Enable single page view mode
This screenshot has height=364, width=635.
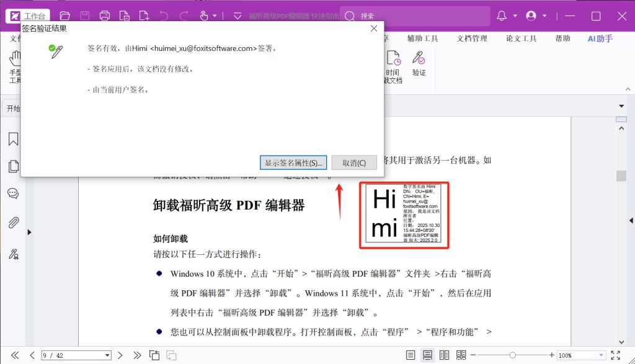tap(411, 355)
